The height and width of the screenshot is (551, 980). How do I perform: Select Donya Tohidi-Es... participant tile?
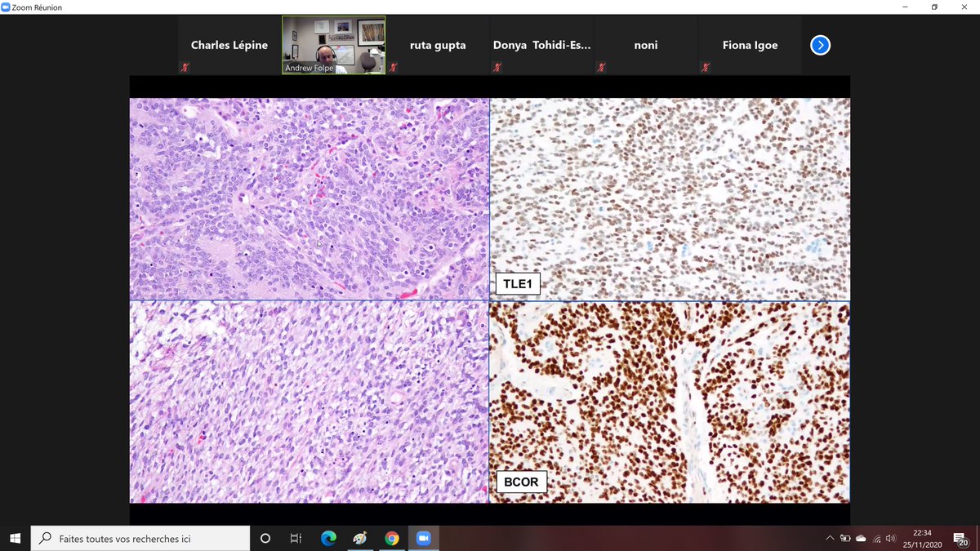point(541,45)
